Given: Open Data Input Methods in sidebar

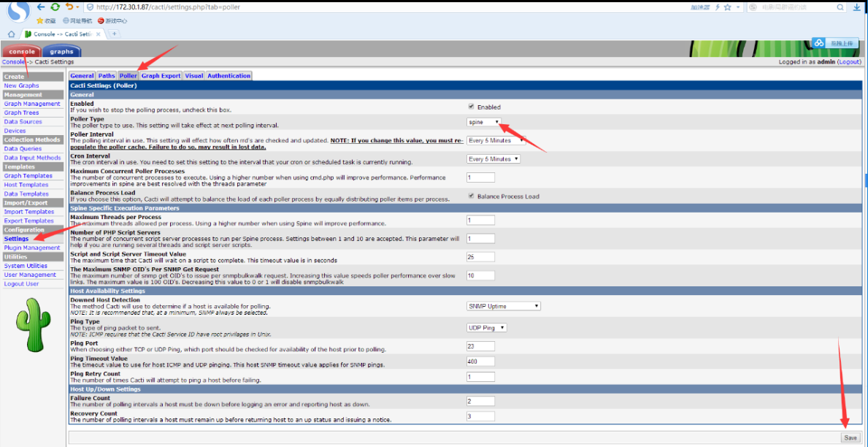Looking at the screenshot, I should [32, 158].
